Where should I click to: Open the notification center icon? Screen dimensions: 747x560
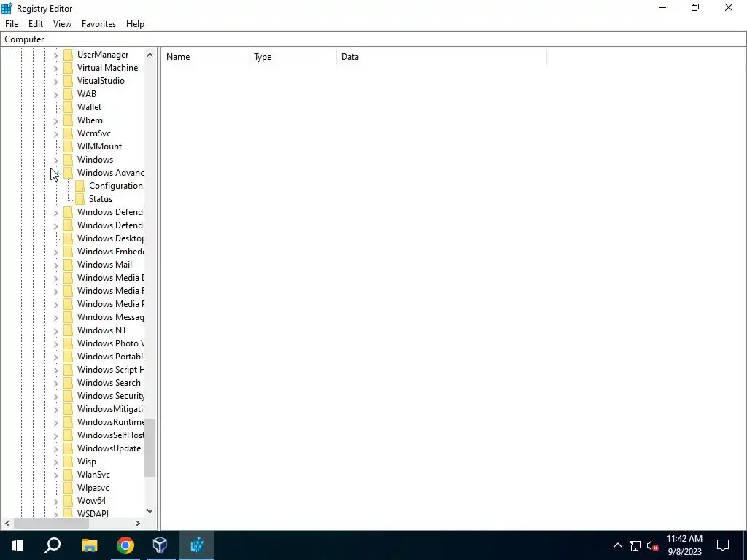(723, 545)
